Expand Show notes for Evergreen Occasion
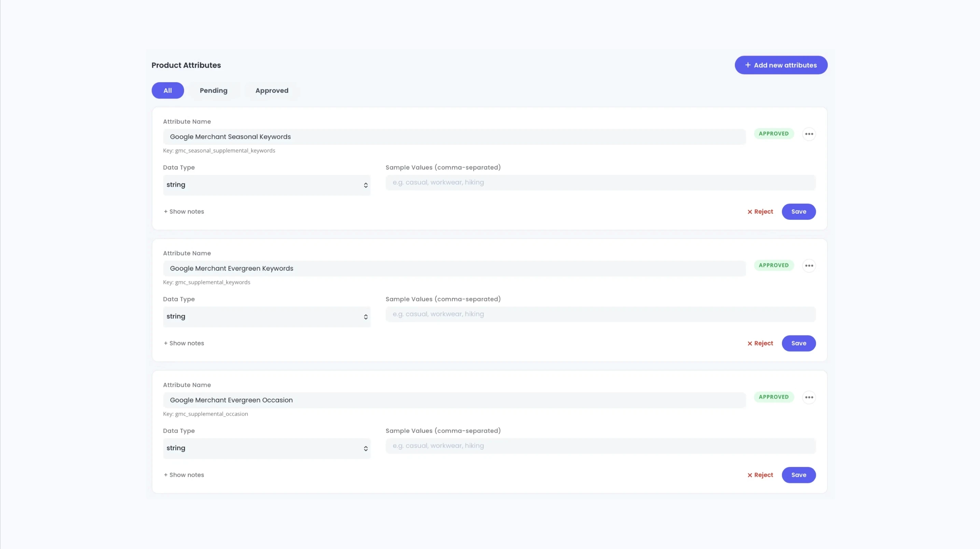 point(184,475)
